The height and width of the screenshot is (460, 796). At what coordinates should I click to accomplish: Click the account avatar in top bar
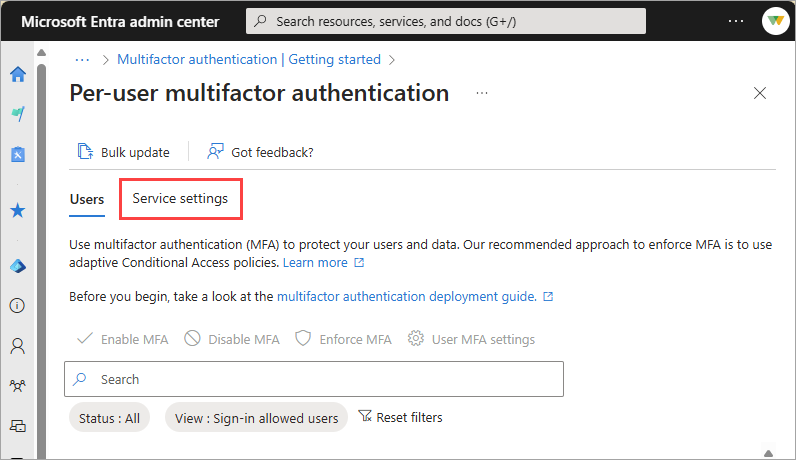(774, 21)
